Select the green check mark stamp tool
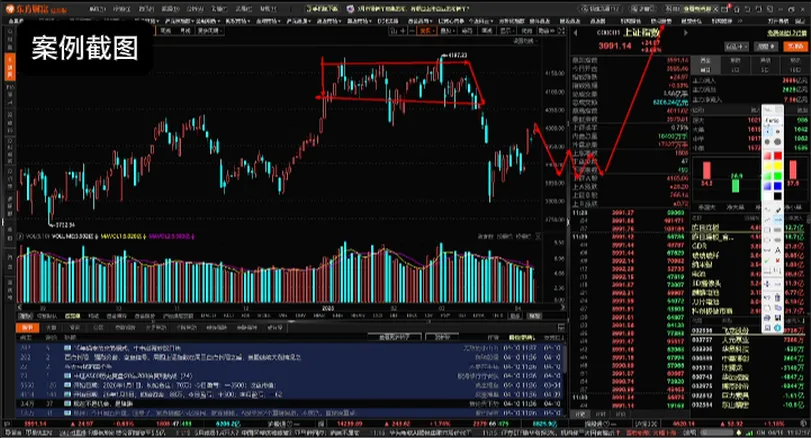This screenshot has height=438, width=811. [x=767, y=261]
